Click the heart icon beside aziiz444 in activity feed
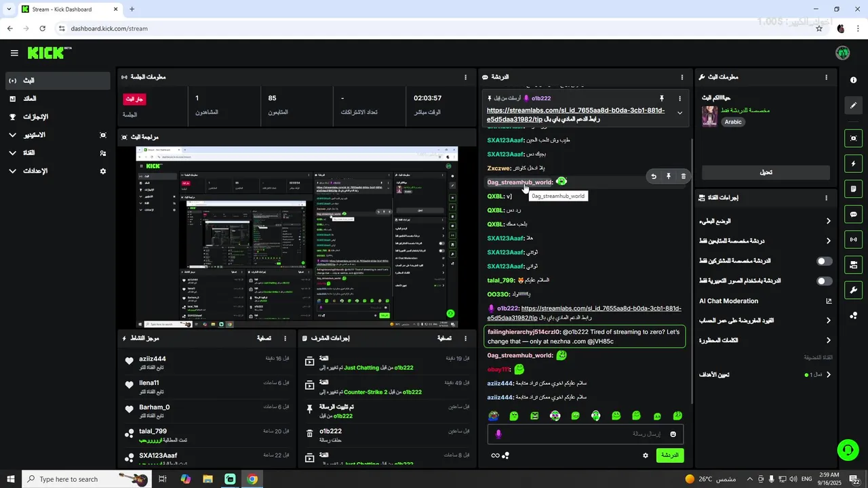This screenshot has height=488, width=868. pos(129,361)
